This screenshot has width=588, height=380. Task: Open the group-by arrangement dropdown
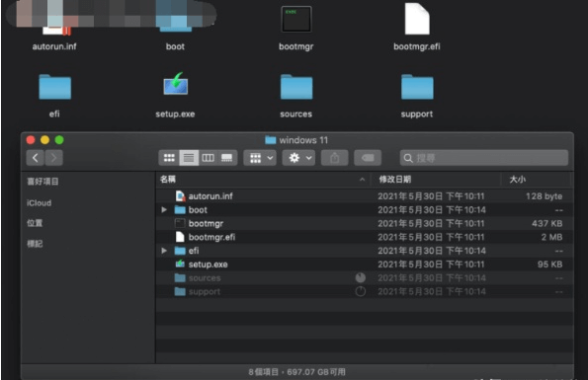coord(260,158)
